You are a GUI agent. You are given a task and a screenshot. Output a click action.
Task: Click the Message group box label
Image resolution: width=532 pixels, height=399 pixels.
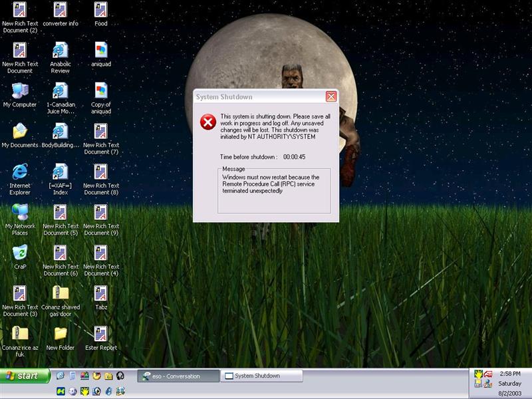pyautogui.click(x=233, y=169)
